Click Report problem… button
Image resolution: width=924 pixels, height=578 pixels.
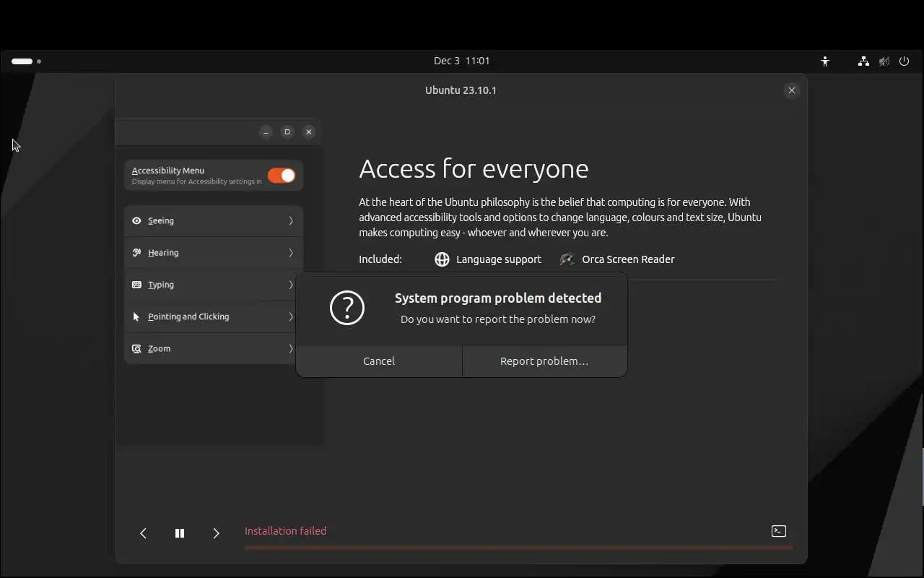point(544,361)
